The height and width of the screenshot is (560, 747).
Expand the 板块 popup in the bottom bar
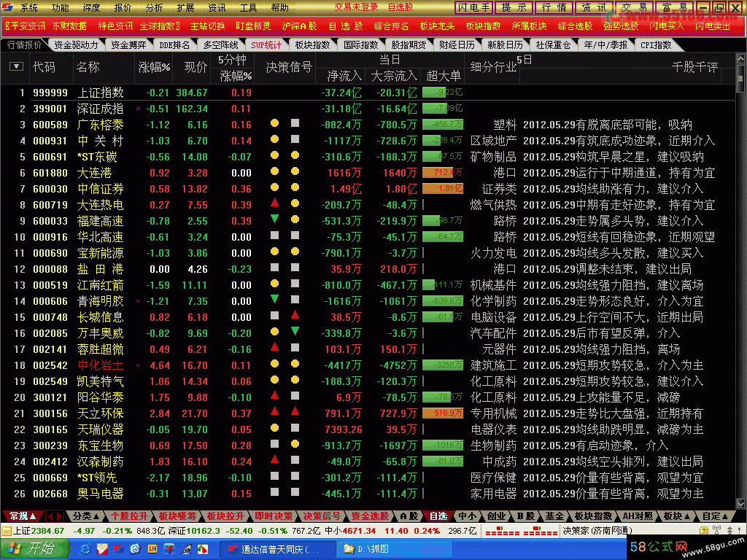point(676,516)
